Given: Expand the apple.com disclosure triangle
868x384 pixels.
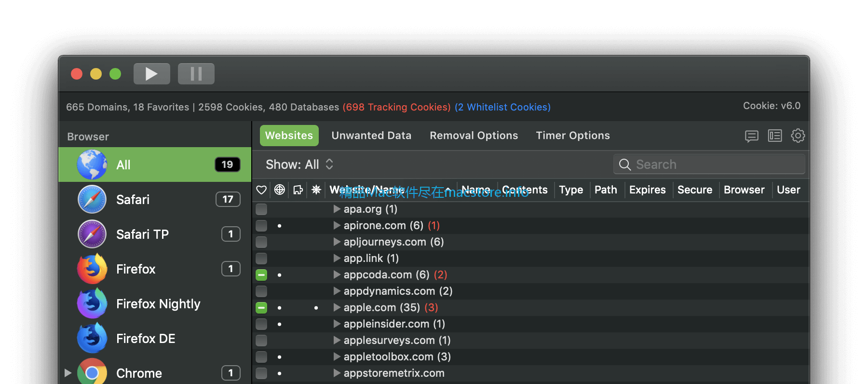Looking at the screenshot, I should (337, 308).
